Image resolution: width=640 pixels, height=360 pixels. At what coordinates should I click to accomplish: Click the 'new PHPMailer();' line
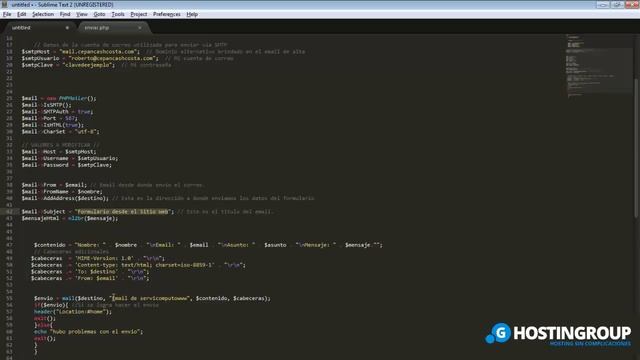pyautogui.click(x=59, y=98)
